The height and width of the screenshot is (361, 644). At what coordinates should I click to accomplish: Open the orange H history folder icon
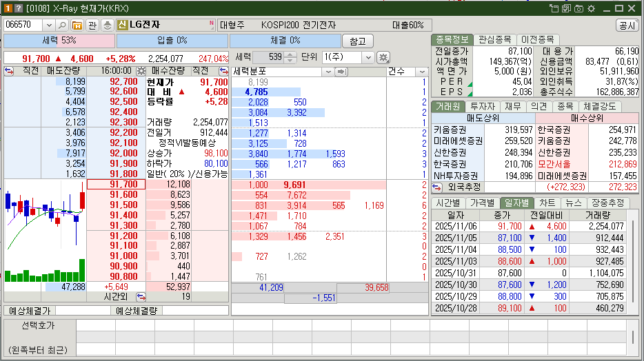(77, 25)
